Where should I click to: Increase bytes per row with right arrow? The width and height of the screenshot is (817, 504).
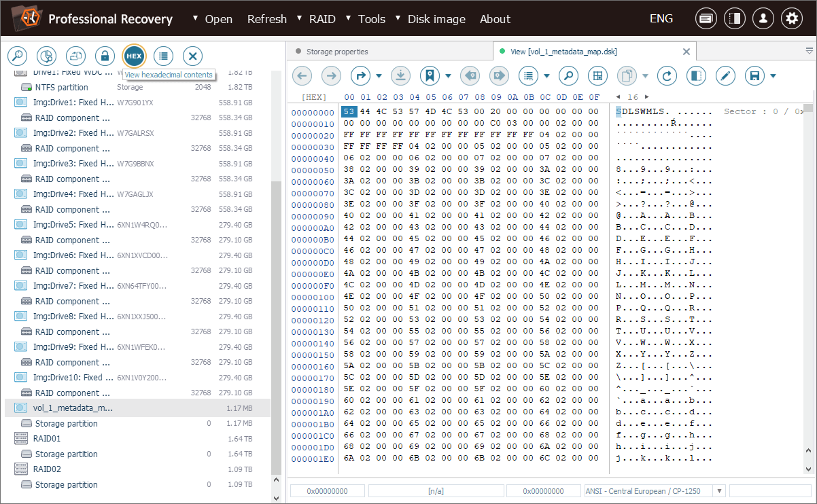[x=646, y=97]
